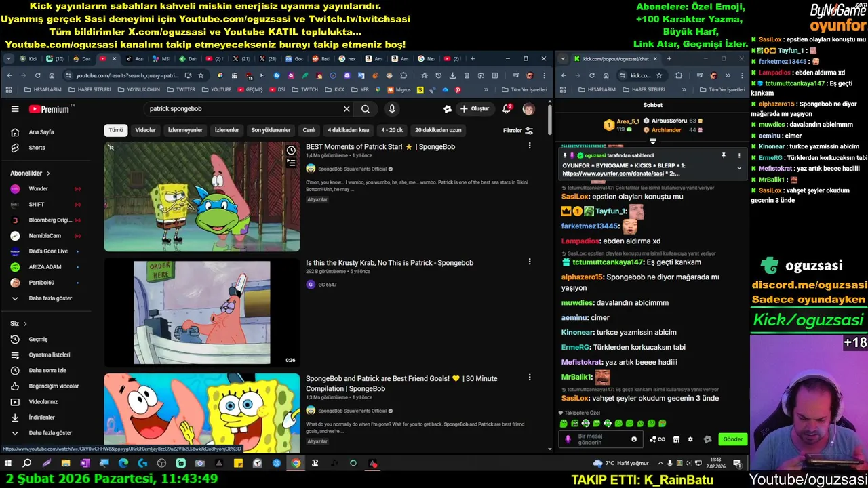Open the HESAPLARIM bookmarks folder in YouTube window

click(43, 89)
